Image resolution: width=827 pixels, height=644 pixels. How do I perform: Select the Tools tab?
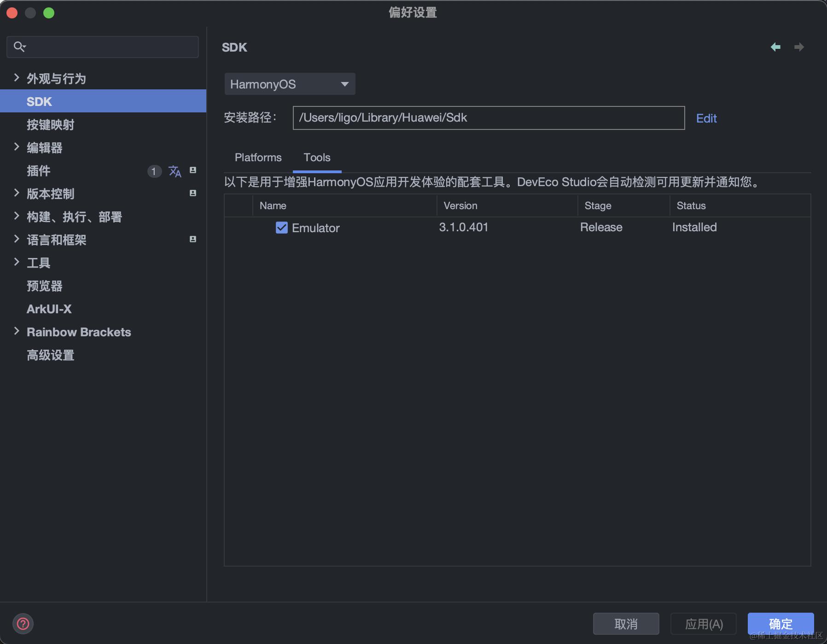point(317,158)
